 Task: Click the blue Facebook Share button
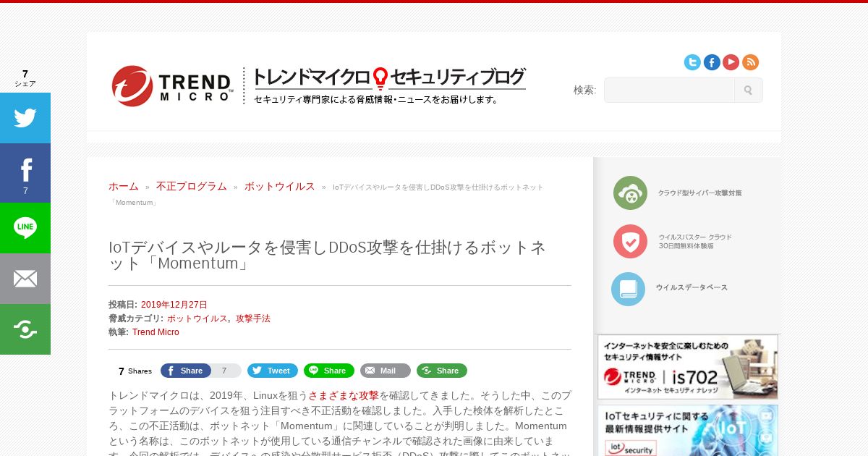pyautogui.click(x=186, y=371)
